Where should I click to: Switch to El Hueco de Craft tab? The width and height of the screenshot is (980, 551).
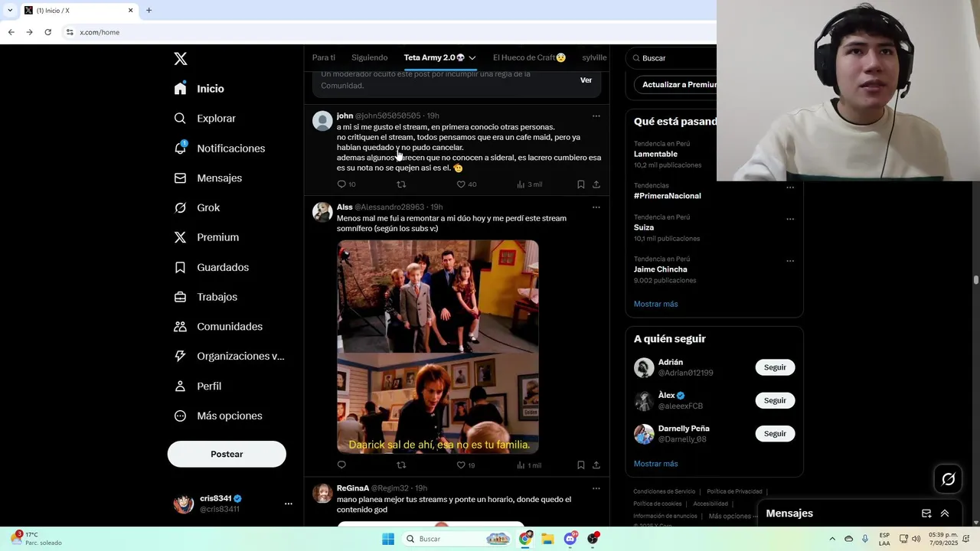(529, 57)
